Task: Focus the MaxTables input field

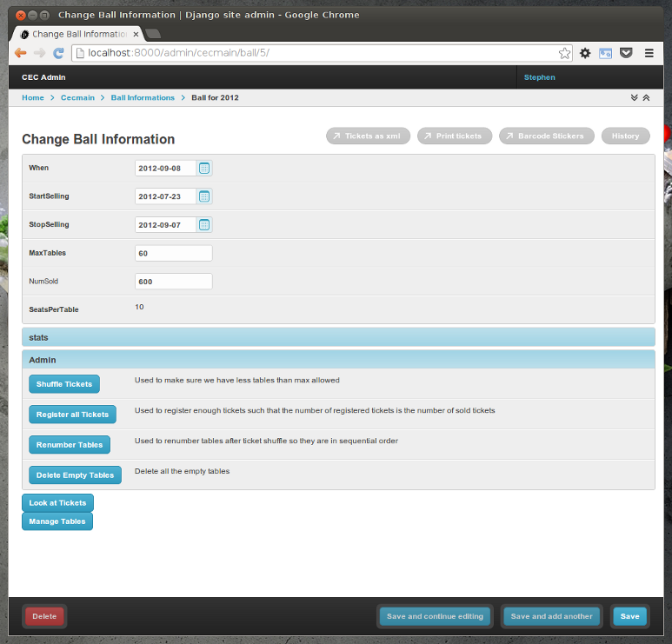Action: pos(174,253)
